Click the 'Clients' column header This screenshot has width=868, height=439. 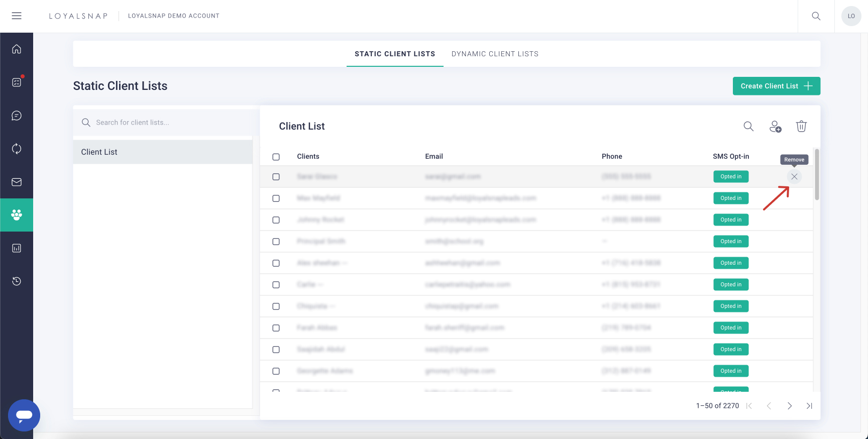pyautogui.click(x=308, y=156)
